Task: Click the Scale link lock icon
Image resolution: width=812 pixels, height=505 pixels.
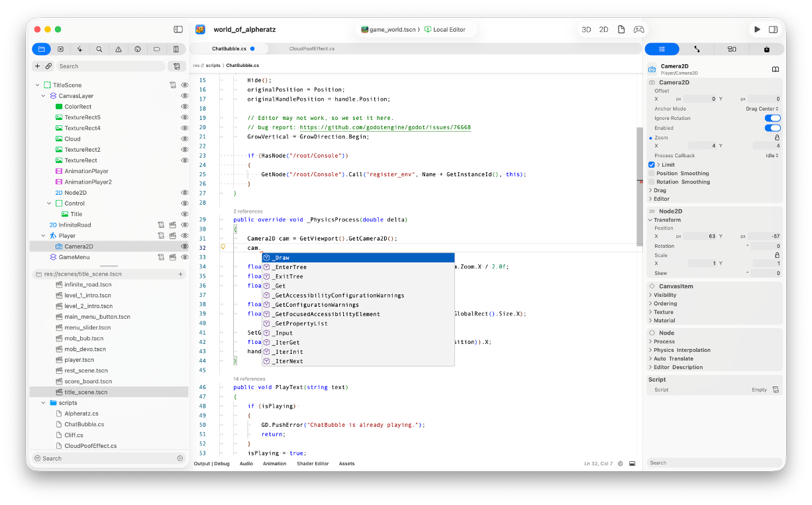Action: coord(777,255)
